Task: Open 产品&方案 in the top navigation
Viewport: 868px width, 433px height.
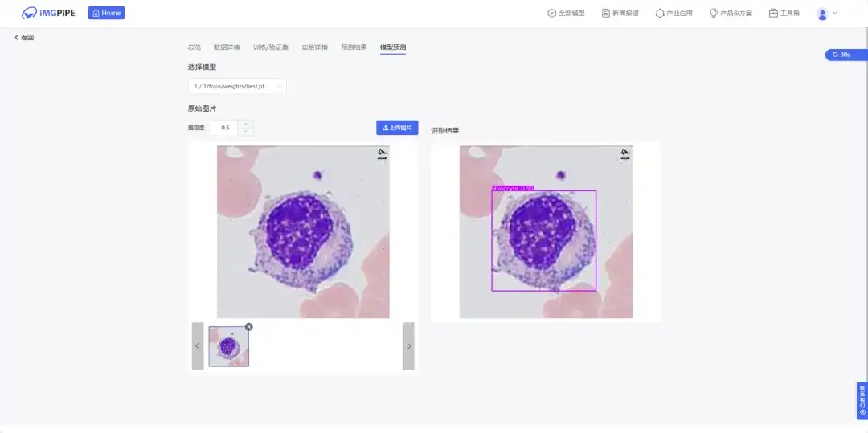Action: click(732, 13)
